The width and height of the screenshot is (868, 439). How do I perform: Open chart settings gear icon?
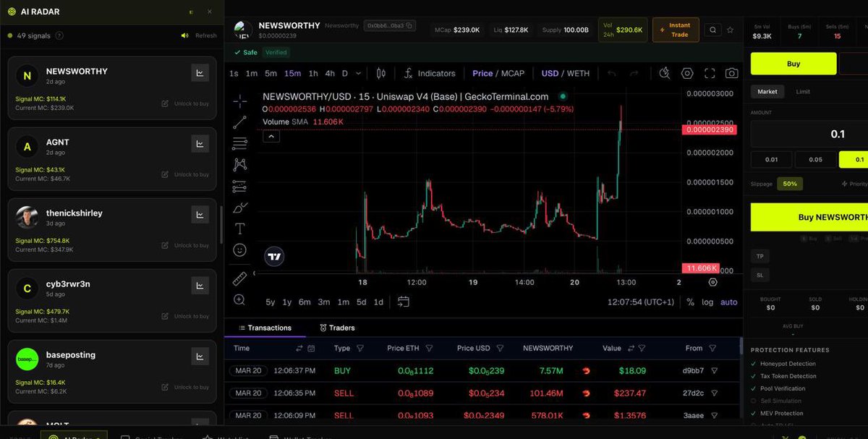pyautogui.click(x=687, y=73)
